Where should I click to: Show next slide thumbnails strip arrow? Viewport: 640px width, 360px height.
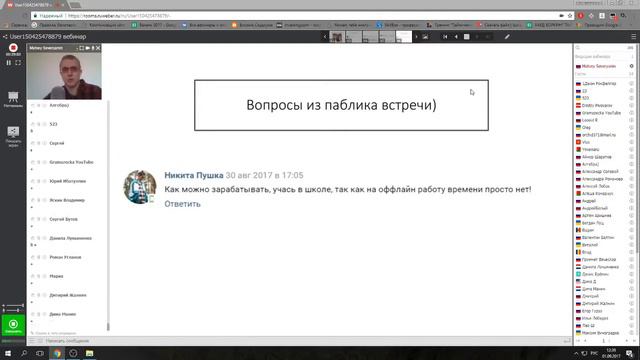416,37
